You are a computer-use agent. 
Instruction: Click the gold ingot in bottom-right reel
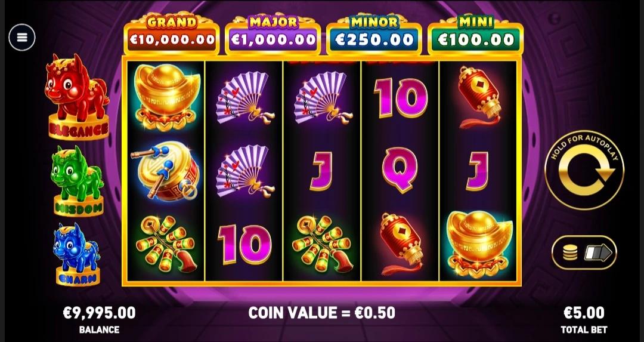click(479, 244)
